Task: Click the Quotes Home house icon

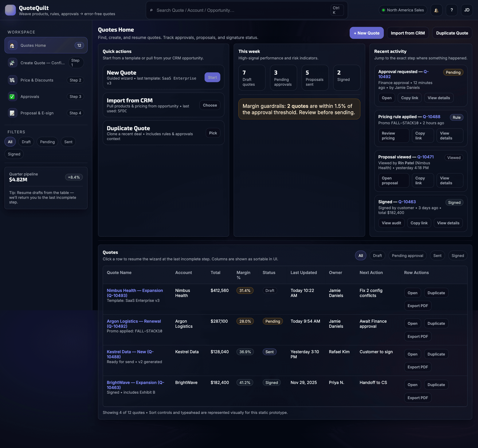Action: tap(12, 45)
